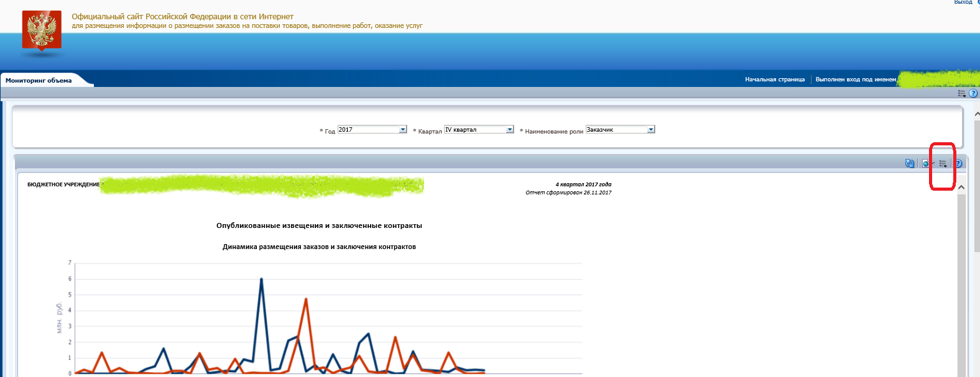Open the report export globe icon
This screenshot has height=377, width=980.
pos(926,163)
